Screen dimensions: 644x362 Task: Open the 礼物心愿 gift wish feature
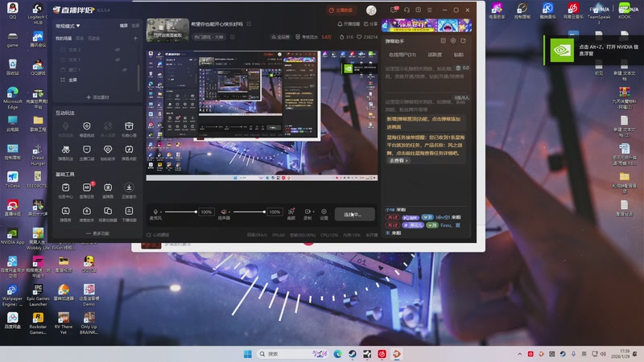129,129
